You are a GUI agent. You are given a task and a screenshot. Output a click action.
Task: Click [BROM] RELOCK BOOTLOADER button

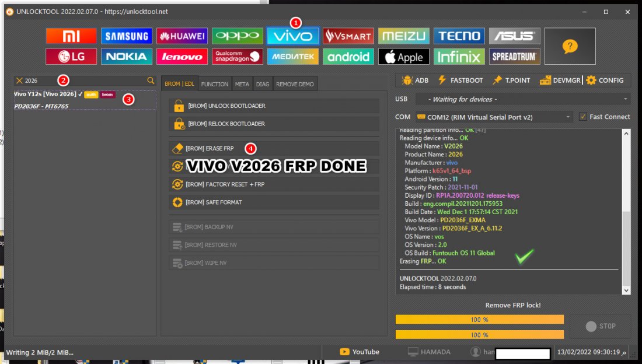click(274, 124)
